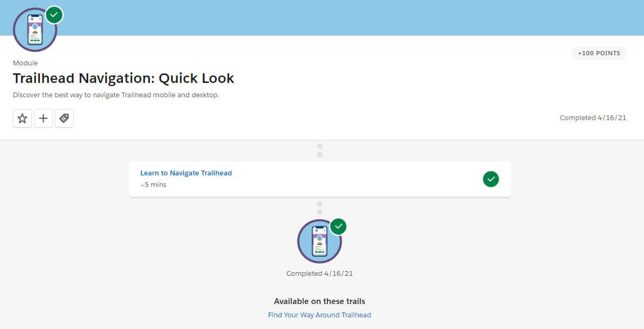The width and height of the screenshot is (644, 329).
Task: Click the star favorite icon button
Action: pyautogui.click(x=22, y=119)
